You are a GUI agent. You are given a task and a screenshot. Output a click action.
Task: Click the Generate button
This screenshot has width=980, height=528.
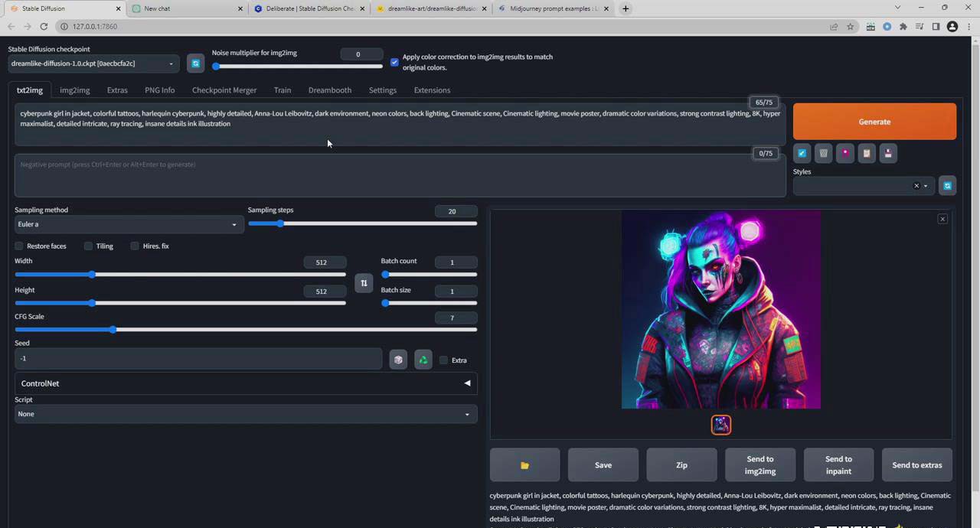point(874,122)
